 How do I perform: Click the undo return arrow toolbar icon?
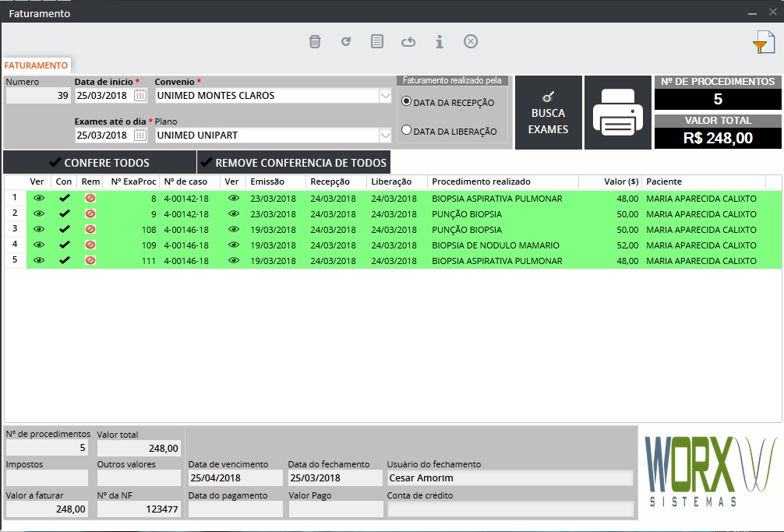tap(408, 41)
